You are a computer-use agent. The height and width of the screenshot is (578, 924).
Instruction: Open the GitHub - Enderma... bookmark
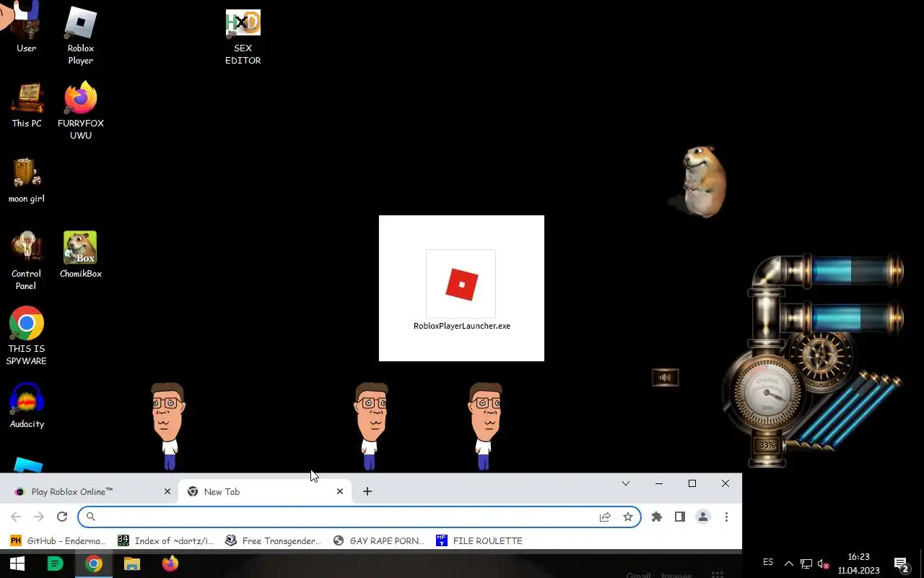tap(58, 540)
